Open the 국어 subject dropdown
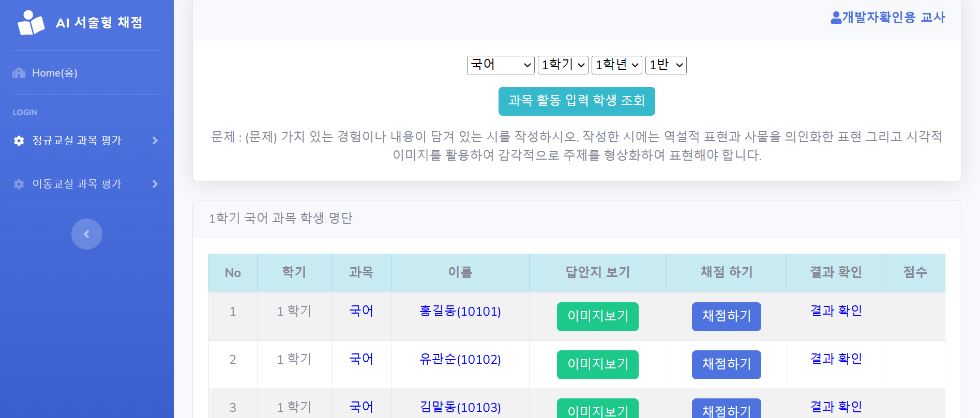 501,65
